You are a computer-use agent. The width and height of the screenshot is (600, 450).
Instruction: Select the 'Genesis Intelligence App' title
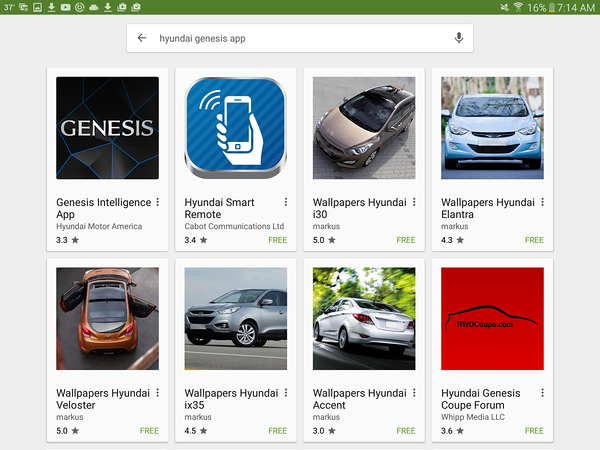tap(104, 208)
